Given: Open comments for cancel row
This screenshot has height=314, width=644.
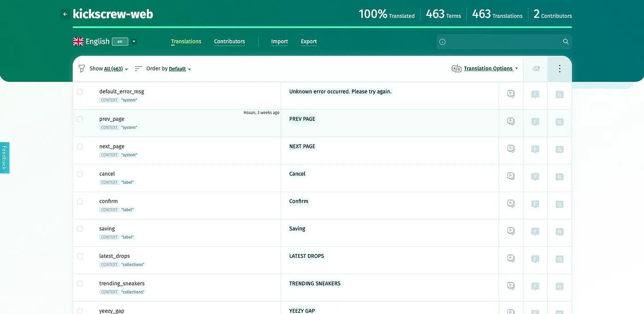Looking at the screenshot, I should pyautogui.click(x=511, y=176).
